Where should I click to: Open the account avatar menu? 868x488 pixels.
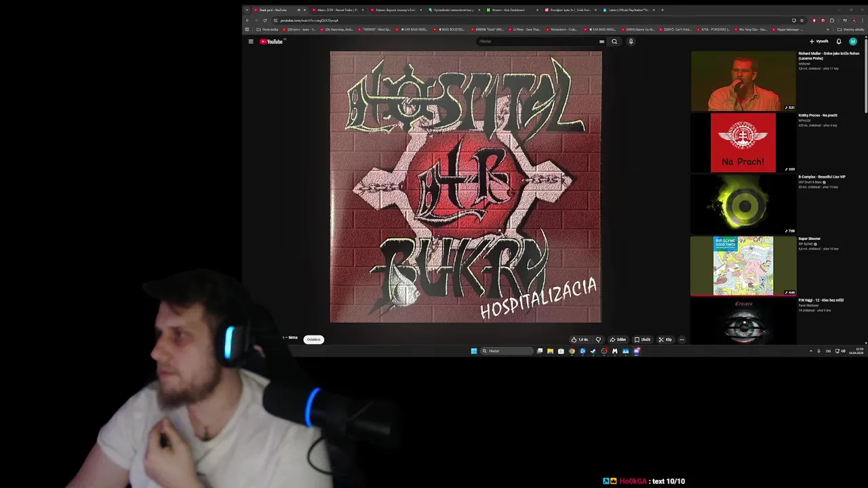coord(853,41)
